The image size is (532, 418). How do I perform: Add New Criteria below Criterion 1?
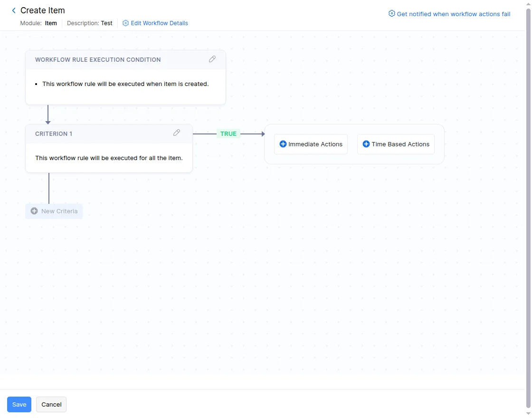54,211
